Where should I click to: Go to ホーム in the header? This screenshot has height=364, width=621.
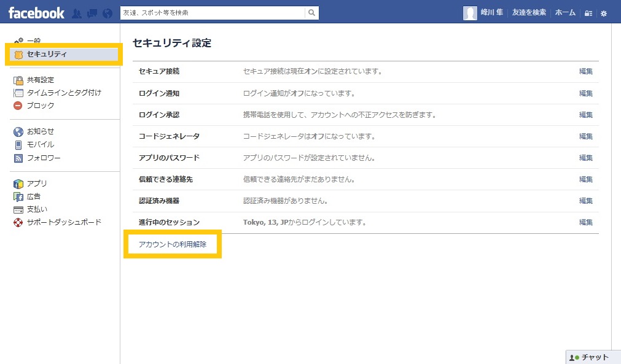pyautogui.click(x=565, y=12)
